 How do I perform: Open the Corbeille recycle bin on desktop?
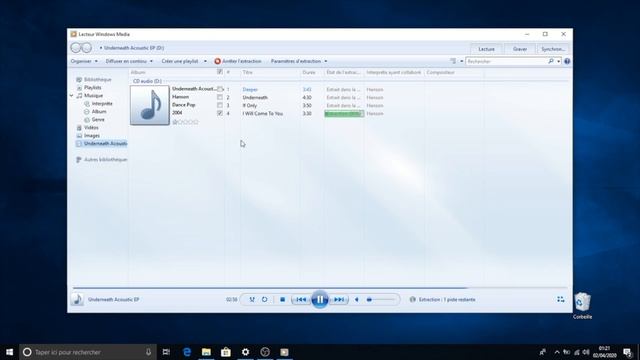pyautogui.click(x=582, y=305)
